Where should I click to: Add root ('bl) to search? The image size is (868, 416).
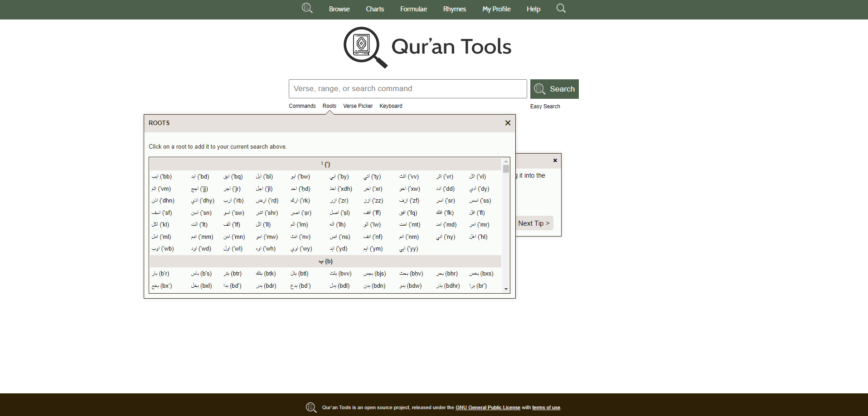point(264,177)
